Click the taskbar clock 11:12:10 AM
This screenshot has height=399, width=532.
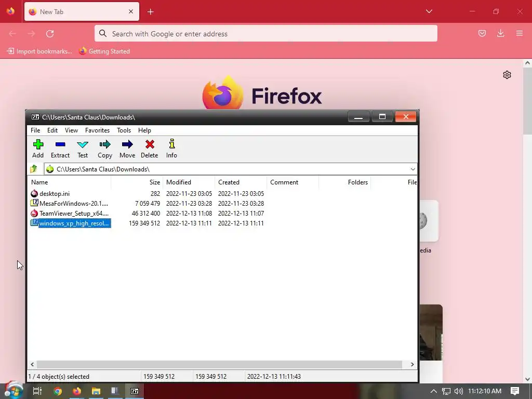point(485,391)
